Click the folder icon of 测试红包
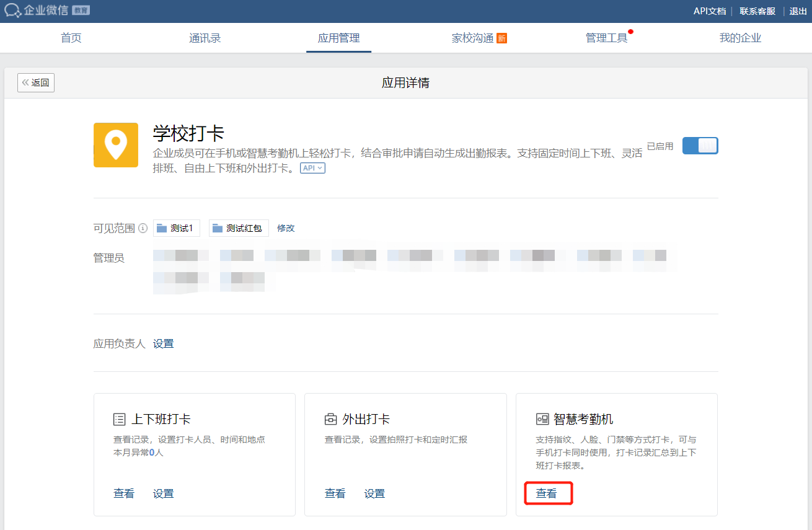This screenshot has height=530, width=812. click(x=218, y=228)
